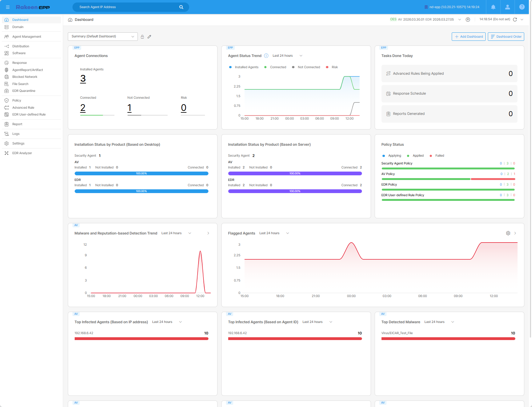
Task: Open the notifications bell icon
Action: point(493,7)
